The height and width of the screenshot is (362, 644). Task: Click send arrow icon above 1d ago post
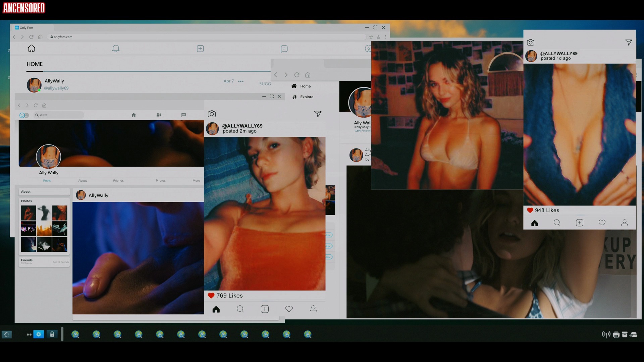pos(629,42)
